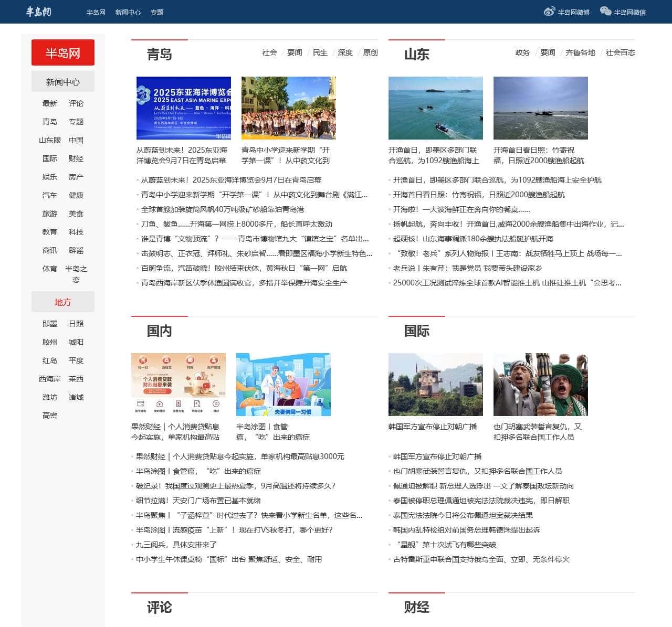Click the 半岛网 logo in the header
This screenshot has height=627, width=672.
click(39, 12)
